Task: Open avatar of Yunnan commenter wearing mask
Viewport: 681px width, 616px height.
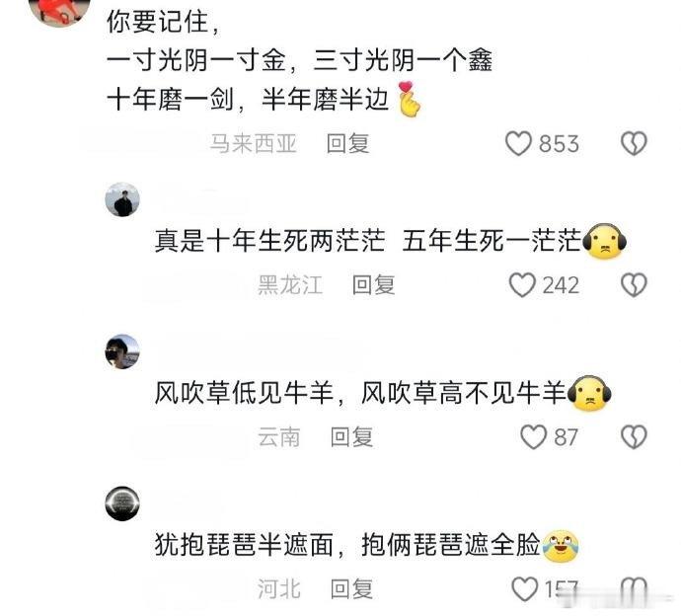Action: pyautogui.click(x=122, y=351)
